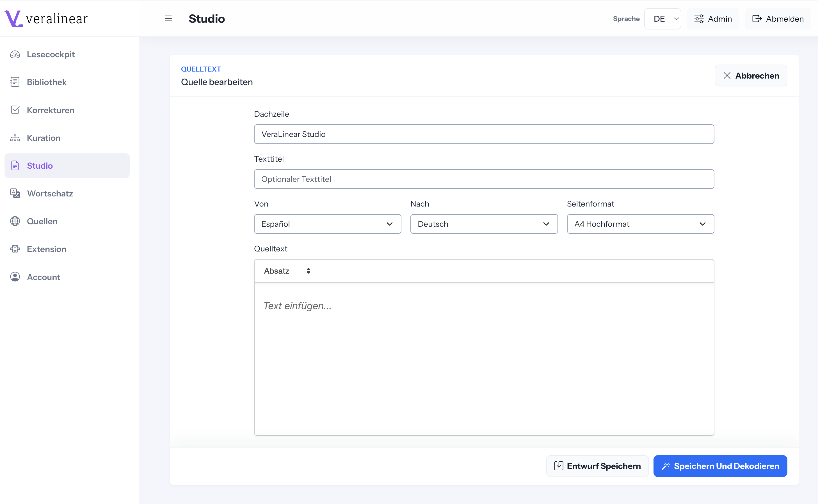This screenshot has width=818, height=504.
Task: Click the Extension puzzle icon
Action: [15, 249]
